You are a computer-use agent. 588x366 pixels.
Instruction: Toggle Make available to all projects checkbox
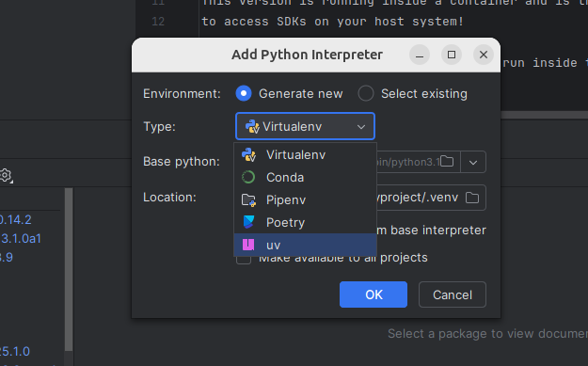click(x=244, y=260)
